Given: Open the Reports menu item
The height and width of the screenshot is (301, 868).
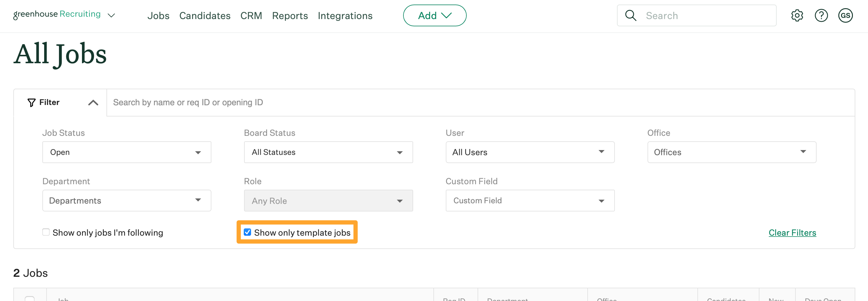Looking at the screenshot, I should (290, 15).
